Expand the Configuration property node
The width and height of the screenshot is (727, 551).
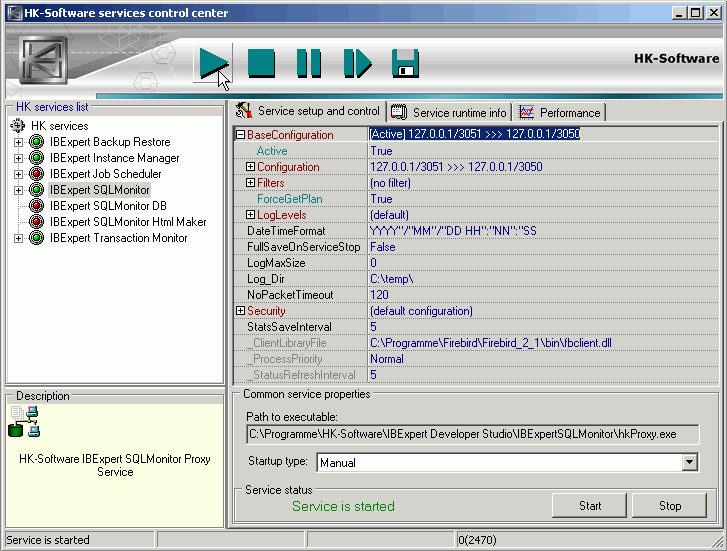pyautogui.click(x=250, y=167)
